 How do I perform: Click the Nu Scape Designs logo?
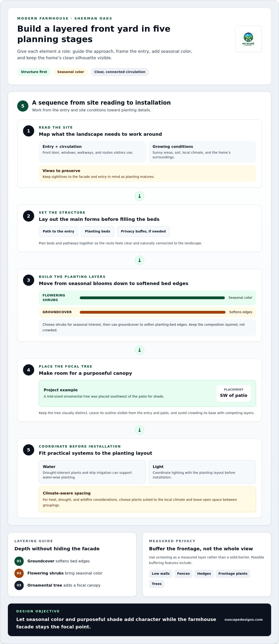248,39
